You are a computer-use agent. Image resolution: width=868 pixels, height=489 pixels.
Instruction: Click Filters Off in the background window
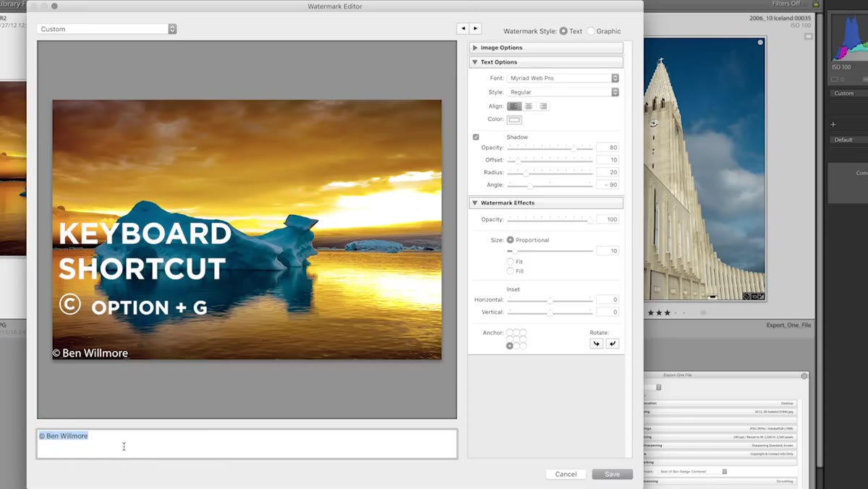pyautogui.click(x=786, y=4)
